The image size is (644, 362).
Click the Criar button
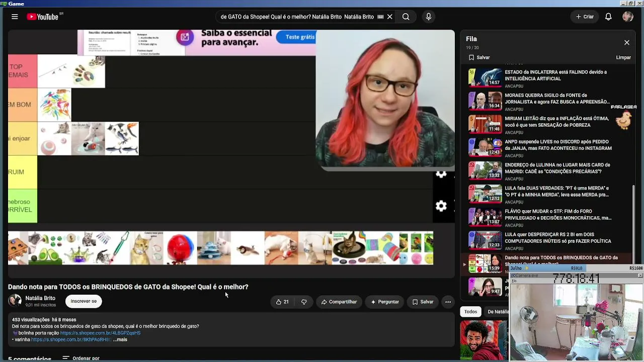click(x=585, y=17)
